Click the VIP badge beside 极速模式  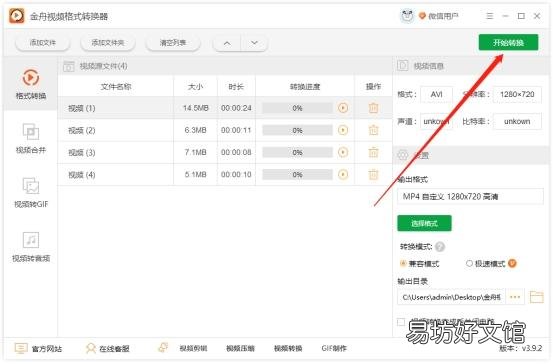512,263
